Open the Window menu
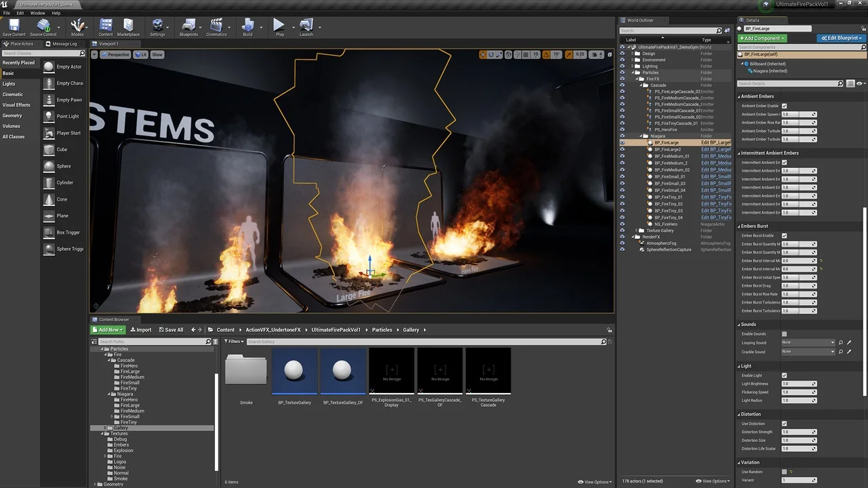The height and width of the screenshot is (488, 868). click(x=38, y=13)
